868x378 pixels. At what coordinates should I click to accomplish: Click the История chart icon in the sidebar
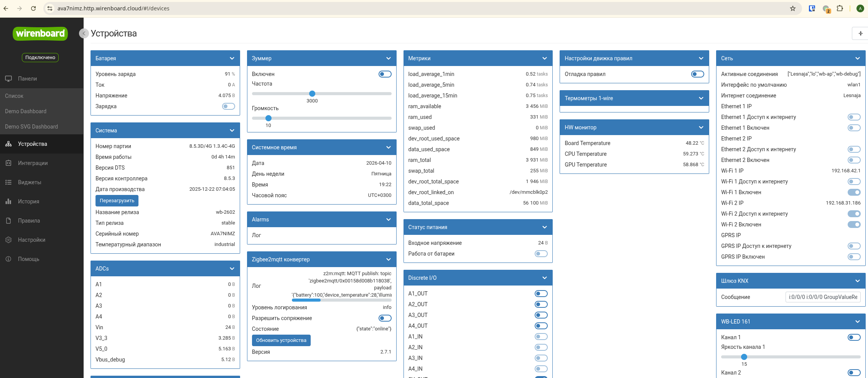pyautogui.click(x=8, y=201)
